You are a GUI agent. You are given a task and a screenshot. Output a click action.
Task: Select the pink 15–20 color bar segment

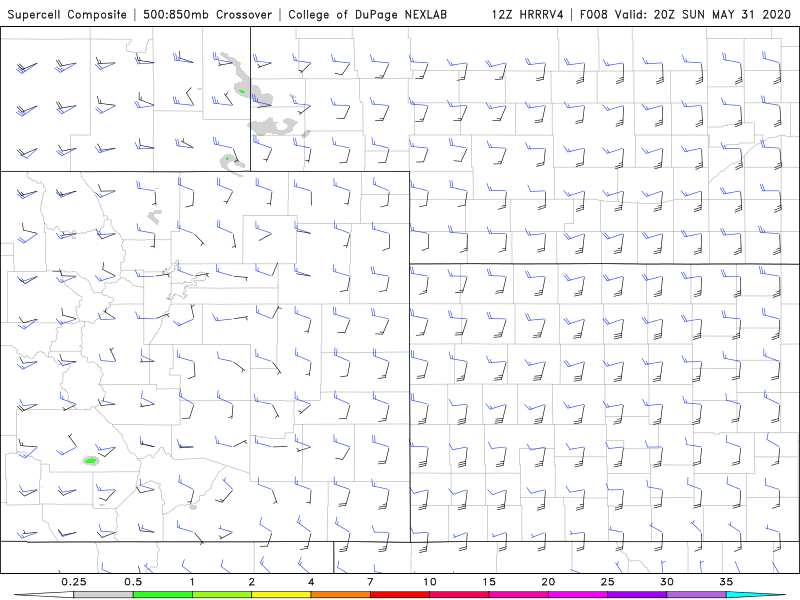(518, 595)
